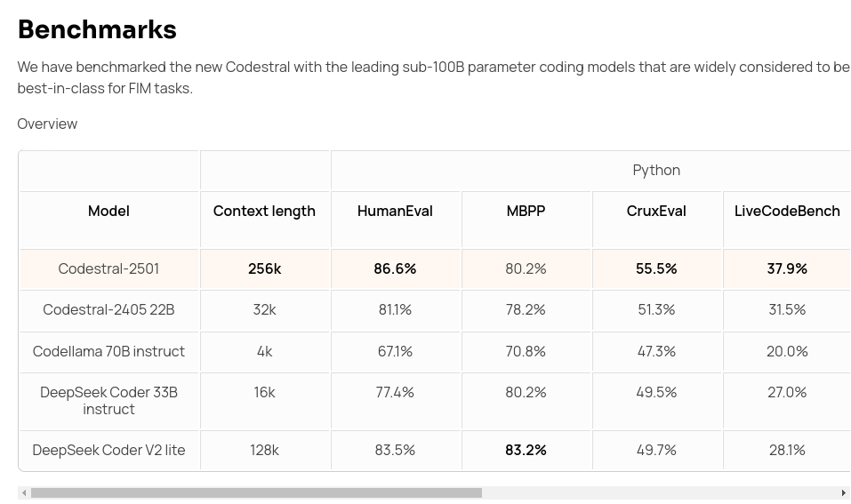
Task: Click the Codellama 70B instruct cell
Action: coord(109,351)
